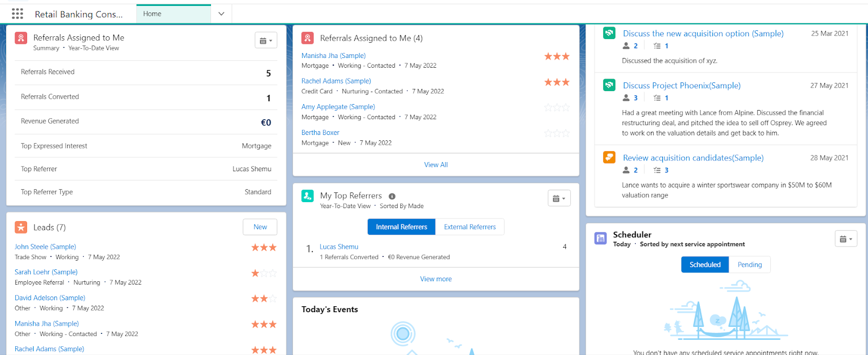Click star rating for Rachel Adams referral
This screenshot has width=868, height=355.
[557, 82]
